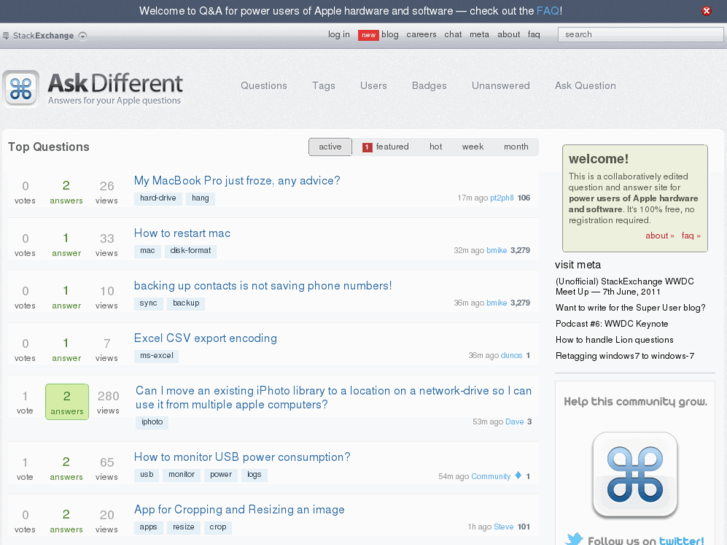
Task: Click the logs tag
Action: pos(254,474)
